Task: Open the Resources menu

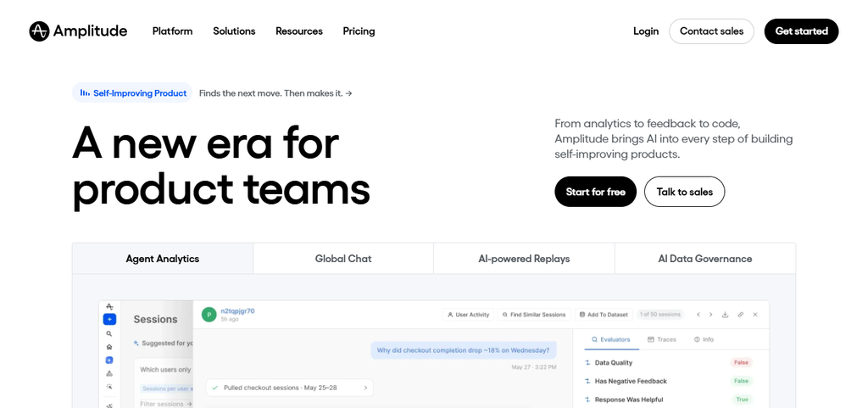Action: click(299, 31)
